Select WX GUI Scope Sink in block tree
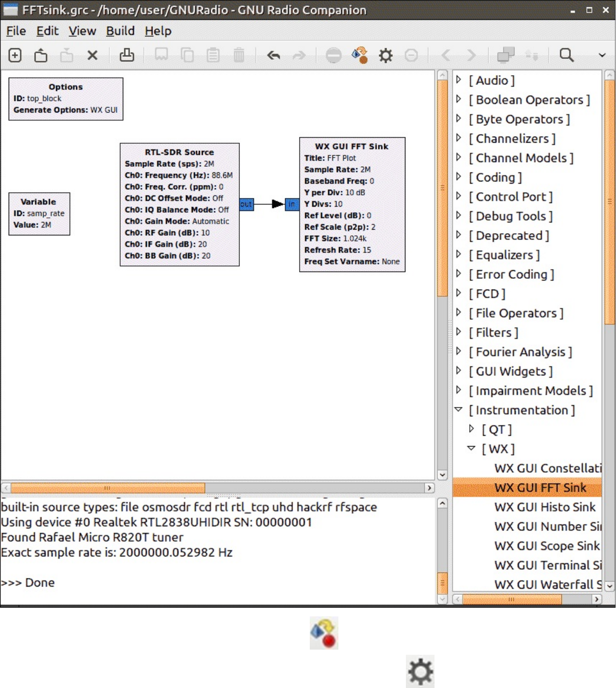 click(x=547, y=546)
